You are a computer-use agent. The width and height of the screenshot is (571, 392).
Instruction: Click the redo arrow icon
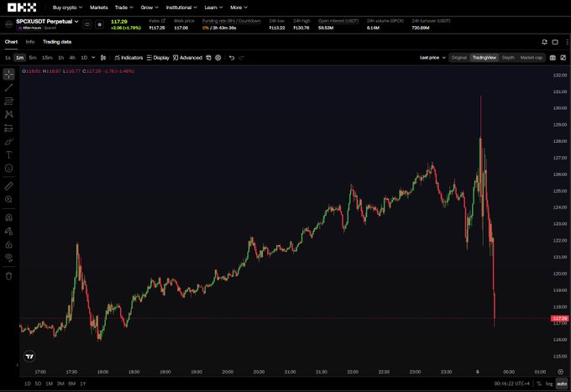pyautogui.click(x=241, y=58)
